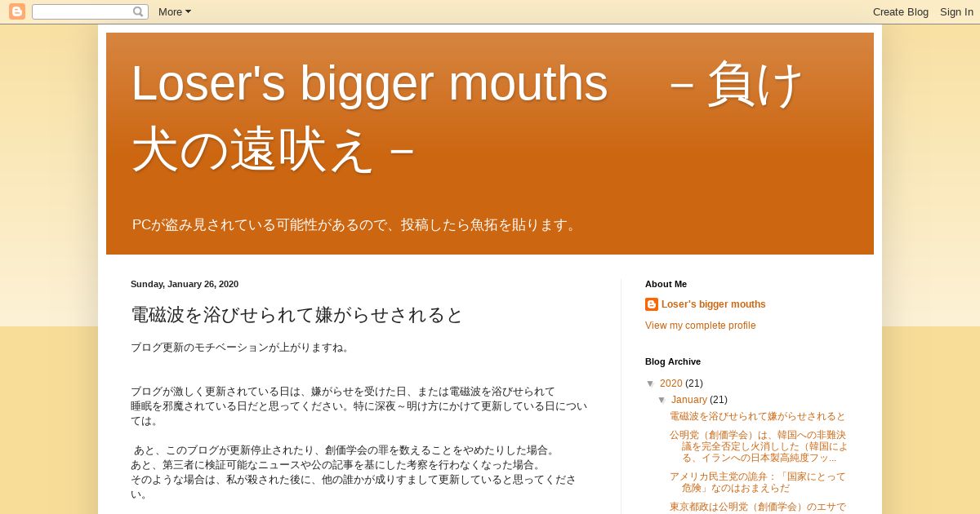The image size is (980, 514).
Task: Collapse the January archive month triangle
Action: click(x=662, y=400)
